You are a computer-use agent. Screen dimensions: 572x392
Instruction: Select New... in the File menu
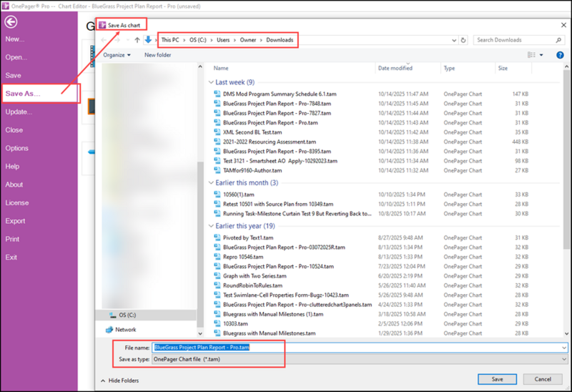click(x=15, y=39)
